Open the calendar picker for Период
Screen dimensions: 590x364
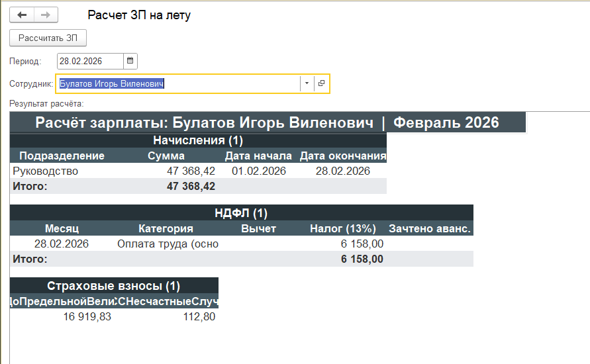pos(130,62)
